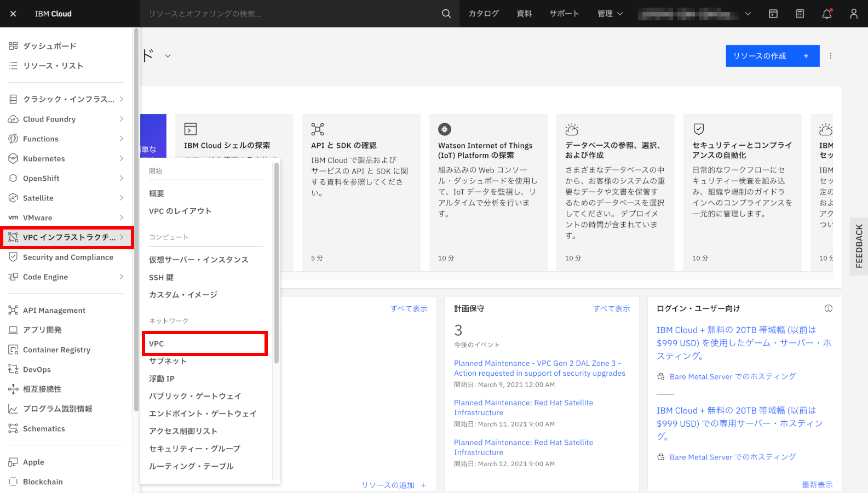868x493 pixels.
Task: Open the dashboard overflow menu dots
Action: point(831,56)
